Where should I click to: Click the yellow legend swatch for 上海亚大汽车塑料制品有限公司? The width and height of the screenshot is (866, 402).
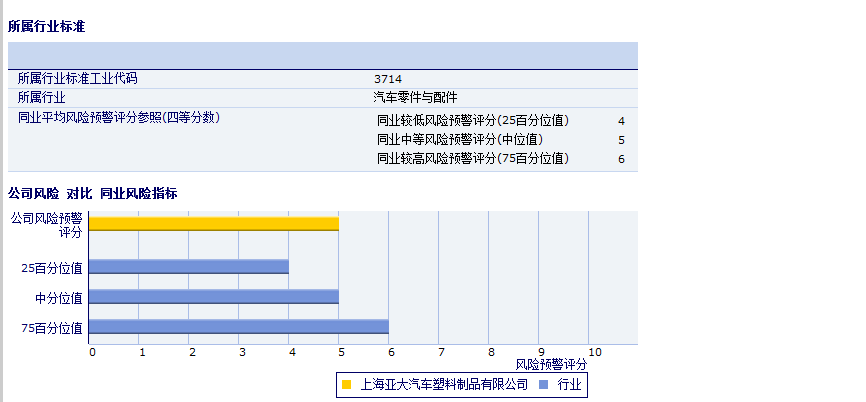(x=346, y=384)
